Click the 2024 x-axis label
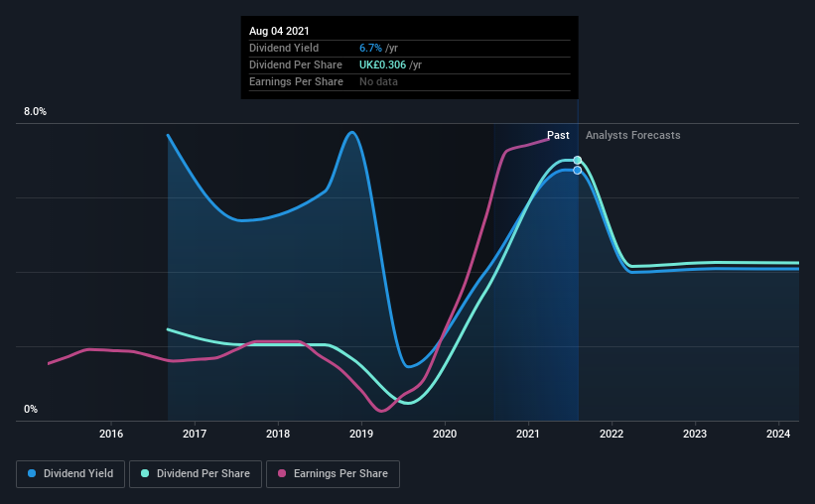The image size is (815, 504). pos(778,434)
